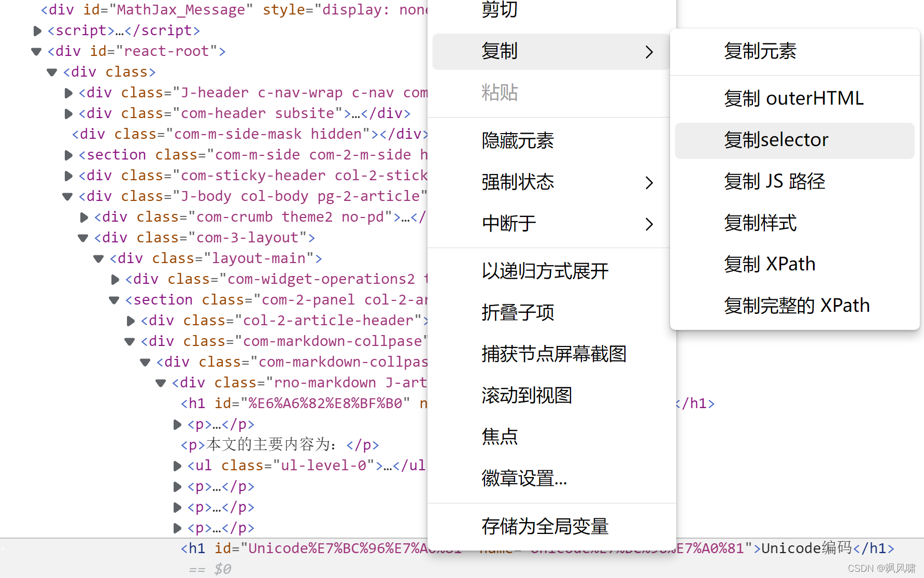The height and width of the screenshot is (578, 924).
Task: Open the 中断于 submenu
Action: [x=551, y=224]
